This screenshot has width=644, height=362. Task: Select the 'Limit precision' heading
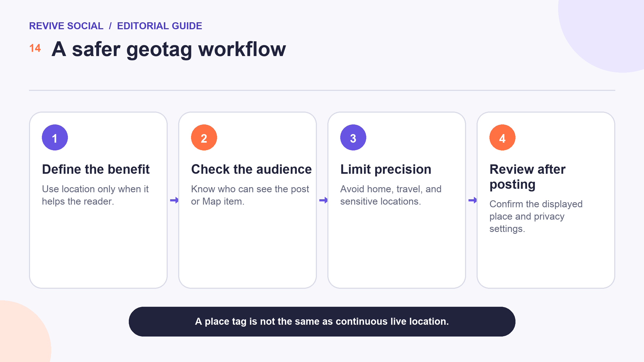click(386, 169)
